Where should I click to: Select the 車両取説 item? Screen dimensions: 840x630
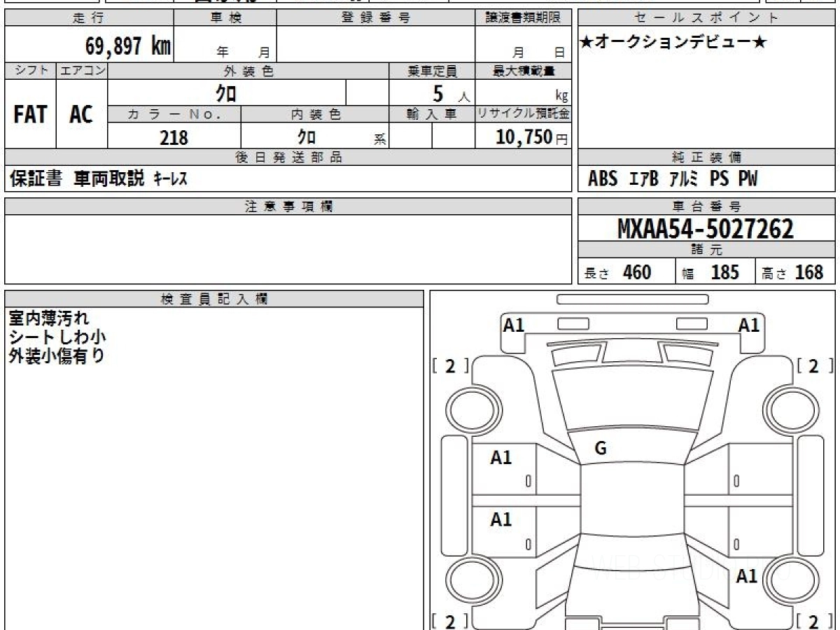click(x=109, y=179)
